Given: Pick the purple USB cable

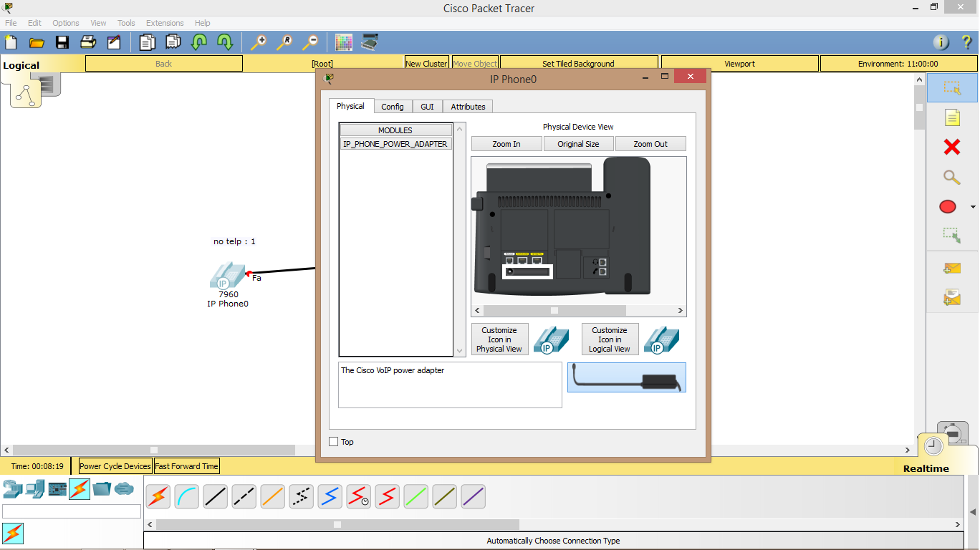Looking at the screenshot, I should tap(473, 496).
